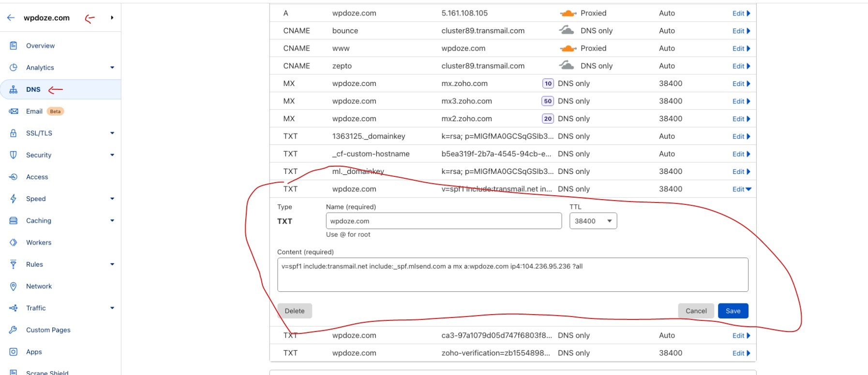868x375 pixels.
Task: Click the back arrow beside wpdoze.com
Action: point(11,18)
